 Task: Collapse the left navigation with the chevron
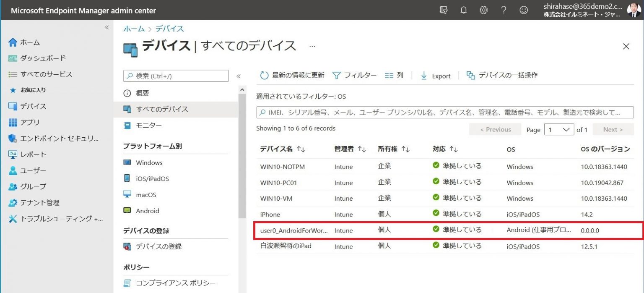[107, 27]
